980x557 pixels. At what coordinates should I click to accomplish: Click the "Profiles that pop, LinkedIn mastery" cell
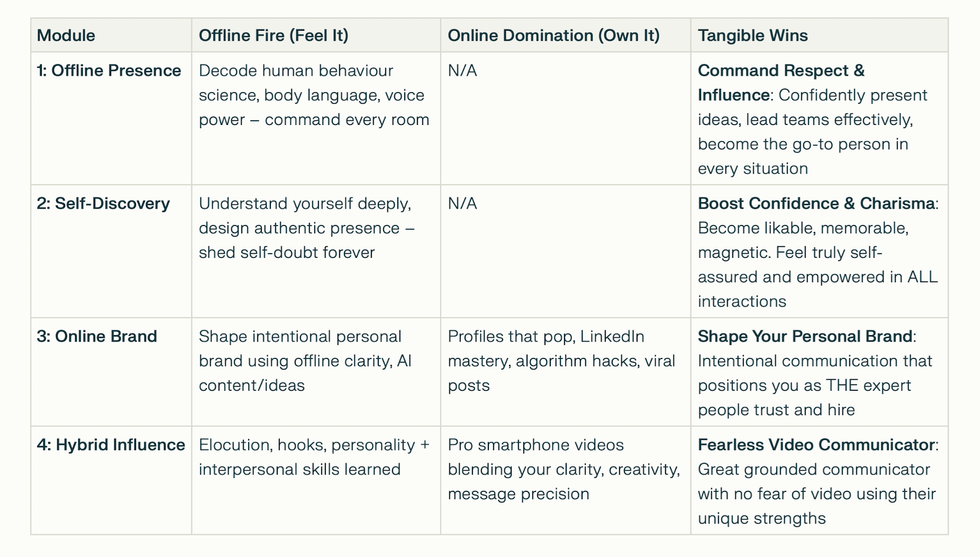(x=561, y=361)
